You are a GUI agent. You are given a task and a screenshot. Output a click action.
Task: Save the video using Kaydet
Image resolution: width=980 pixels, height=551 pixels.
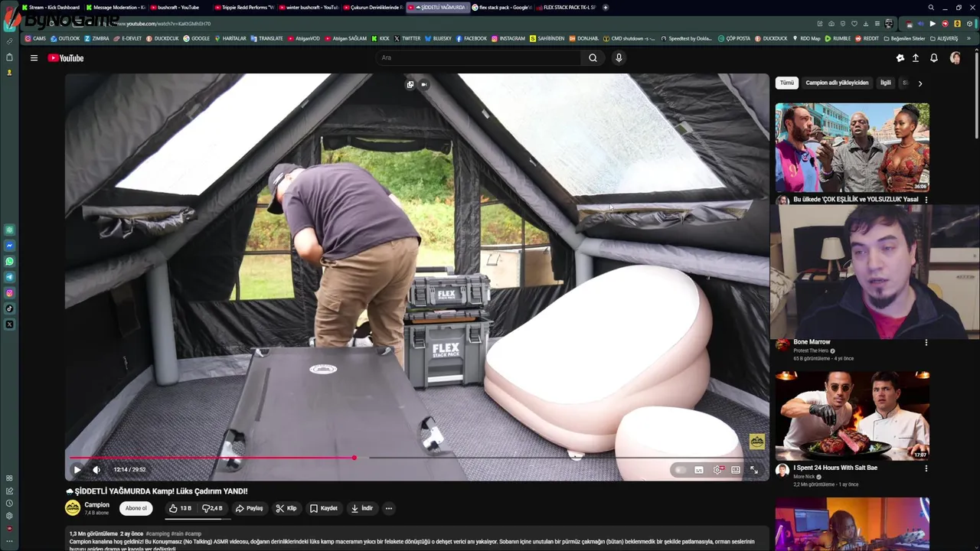(324, 508)
